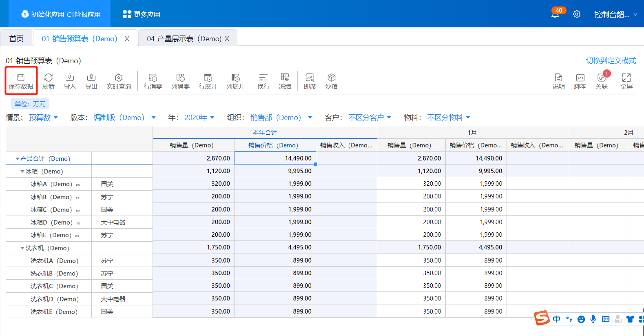Click the 导入 import icon
The height and width of the screenshot is (336, 644).
70,81
